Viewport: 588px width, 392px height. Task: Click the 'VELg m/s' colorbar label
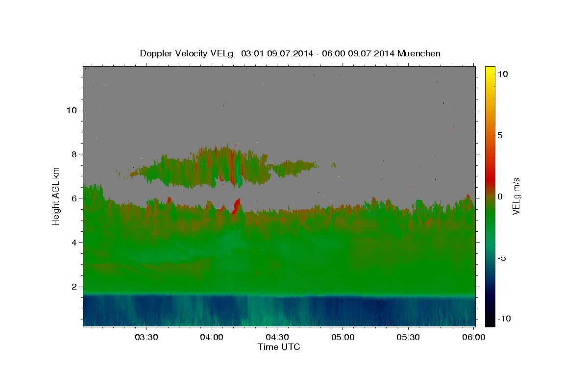tap(516, 196)
